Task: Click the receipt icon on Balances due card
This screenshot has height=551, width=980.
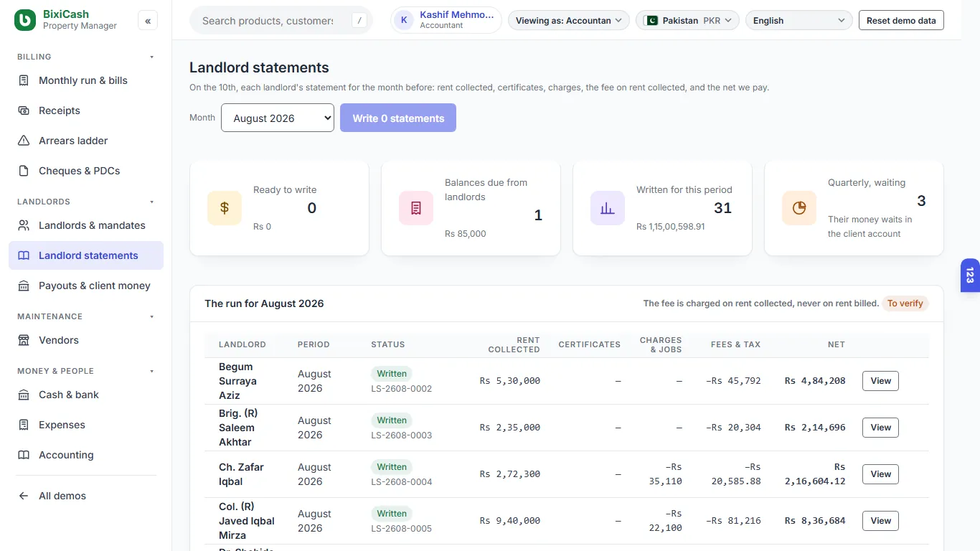Action: tap(416, 208)
